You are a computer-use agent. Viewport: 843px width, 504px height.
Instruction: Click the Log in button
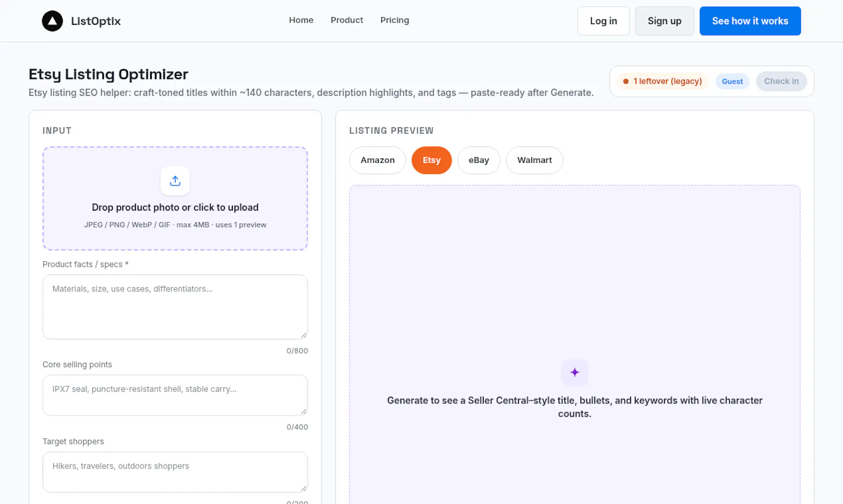[603, 21]
